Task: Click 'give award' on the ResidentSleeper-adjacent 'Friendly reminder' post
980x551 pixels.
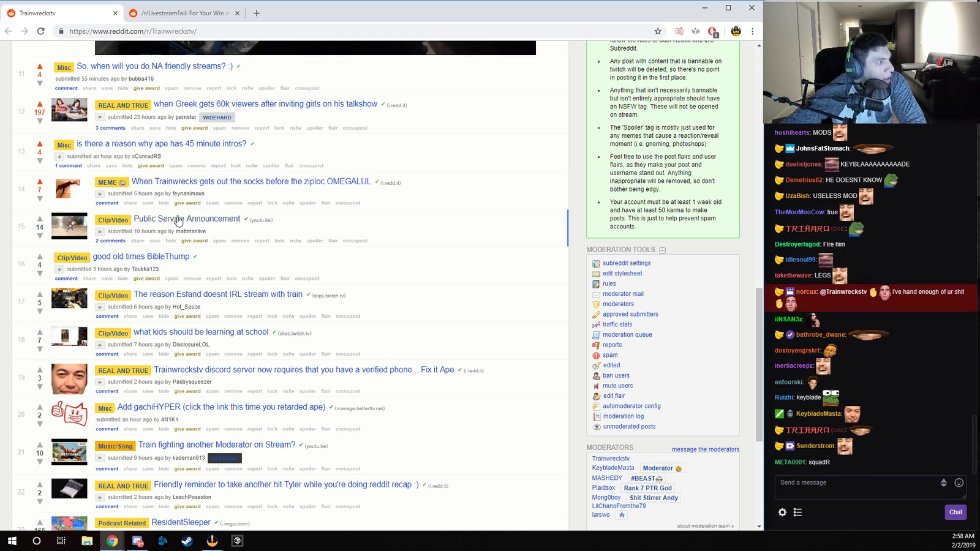Action: point(187,507)
